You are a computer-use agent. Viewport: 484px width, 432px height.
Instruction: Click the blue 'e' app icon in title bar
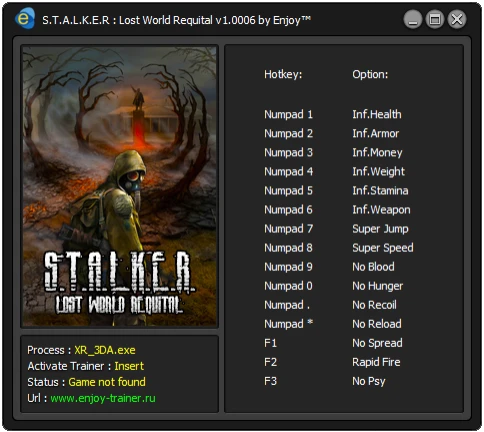(x=25, y=18)
